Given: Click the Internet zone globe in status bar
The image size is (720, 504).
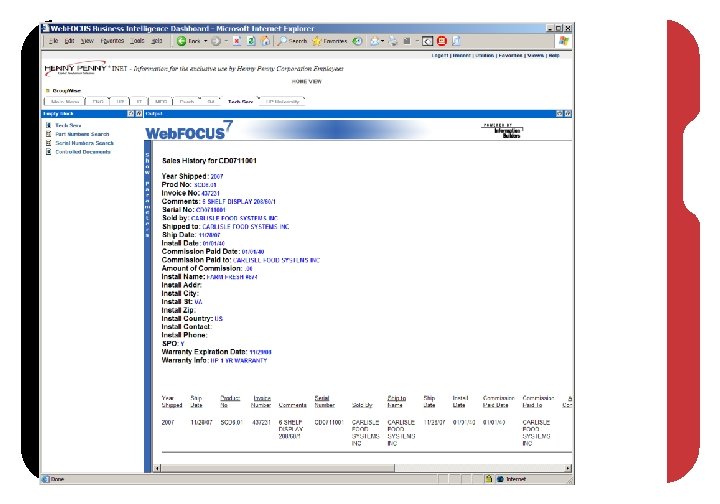Looking at the screenshot, I should (501, 479).
